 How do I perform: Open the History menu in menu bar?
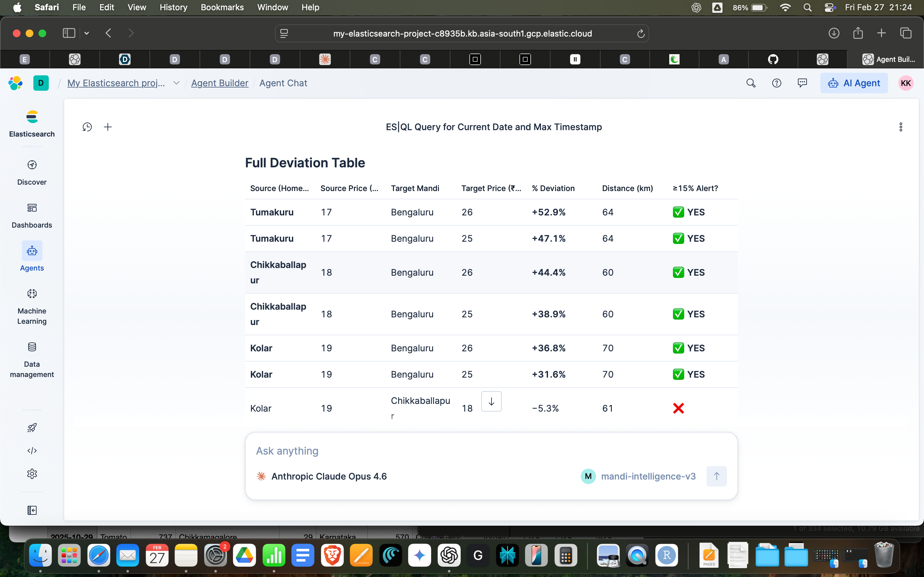coord(173,7)
